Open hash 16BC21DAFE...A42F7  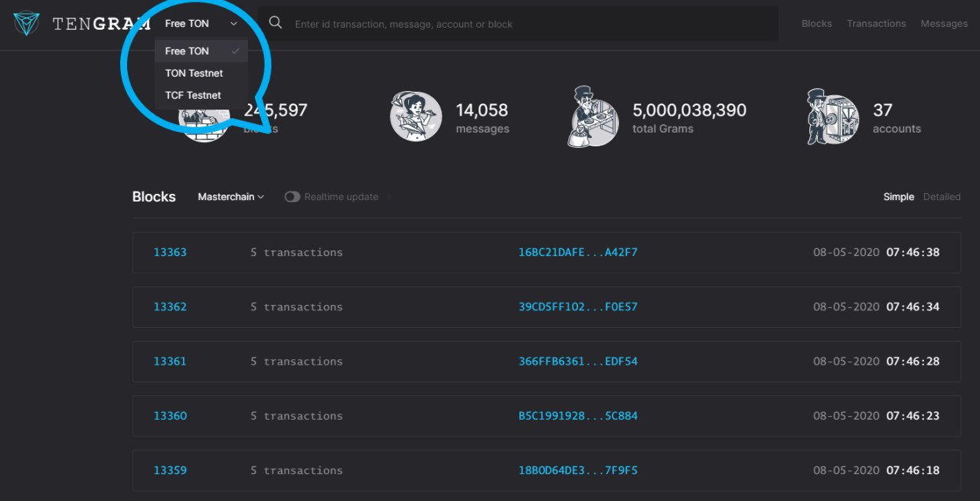pyautogui.click(x=578, y=252)
